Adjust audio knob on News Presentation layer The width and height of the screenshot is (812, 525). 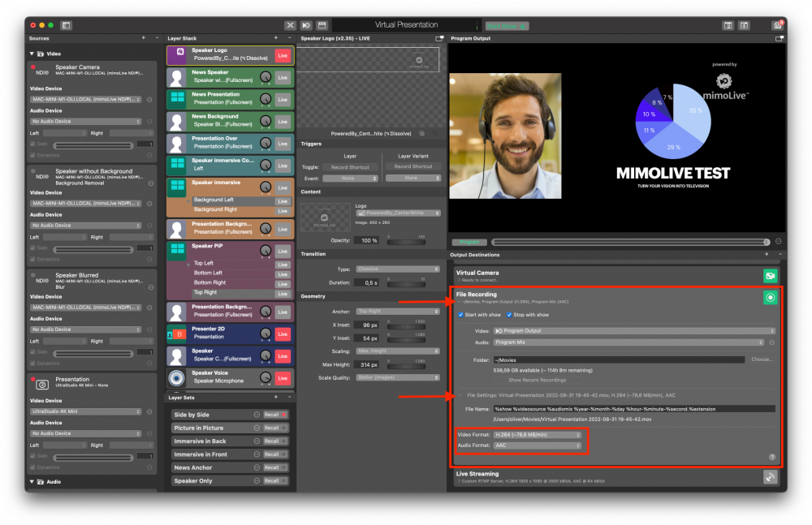(x=266, y=99)
